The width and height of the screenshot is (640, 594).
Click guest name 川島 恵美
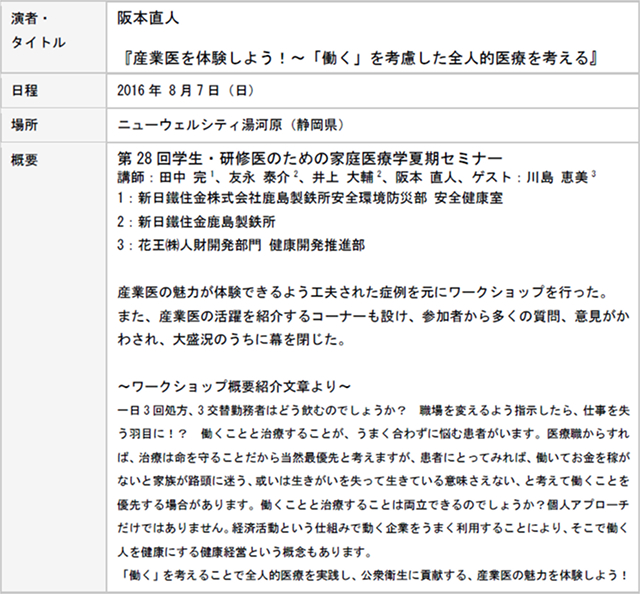point(559,177)
